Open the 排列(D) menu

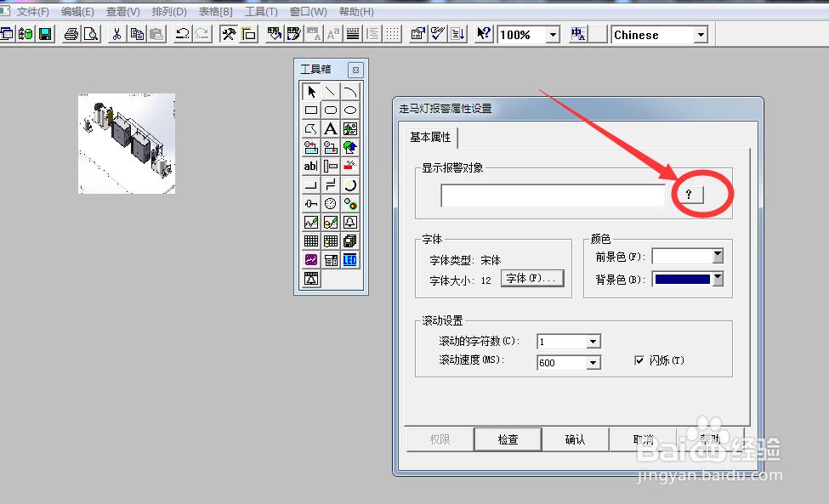(x=169, y=12)
